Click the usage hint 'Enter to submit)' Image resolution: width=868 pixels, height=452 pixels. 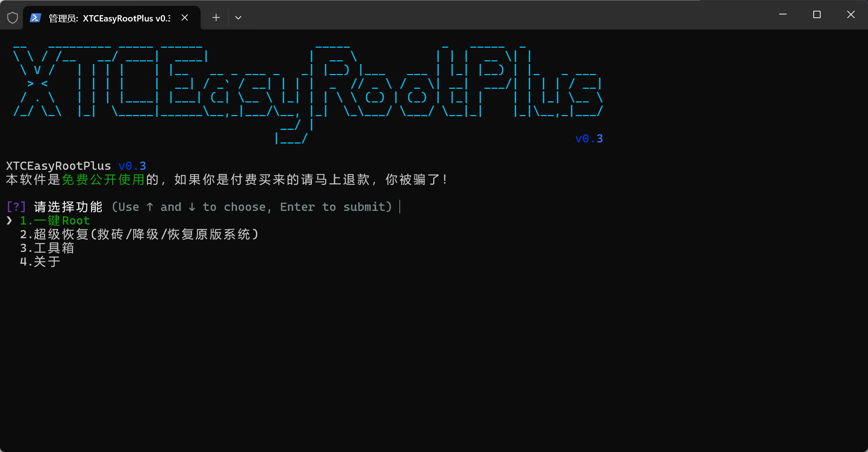pyautogui.click(x=336, y=207)
